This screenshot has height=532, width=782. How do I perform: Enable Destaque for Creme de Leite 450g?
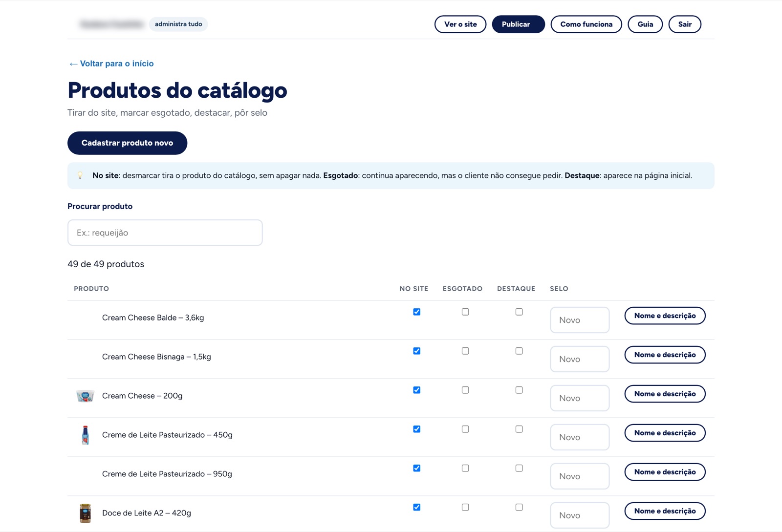click(x=519, y=429)
